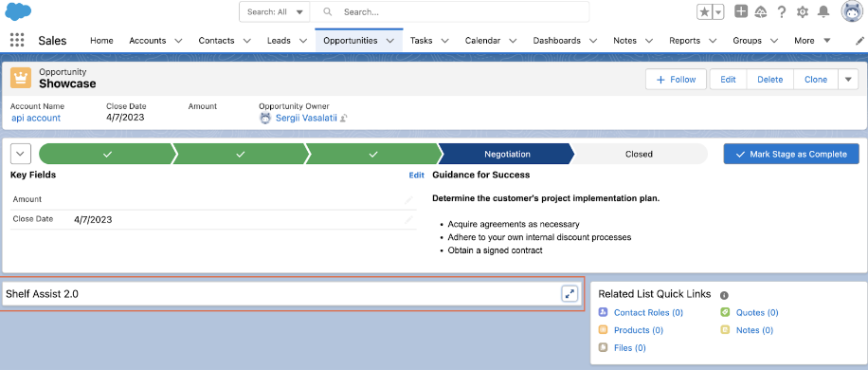Click the Notes icon in quick links
This screenshot has height=370, width=868.
(725, 330)
